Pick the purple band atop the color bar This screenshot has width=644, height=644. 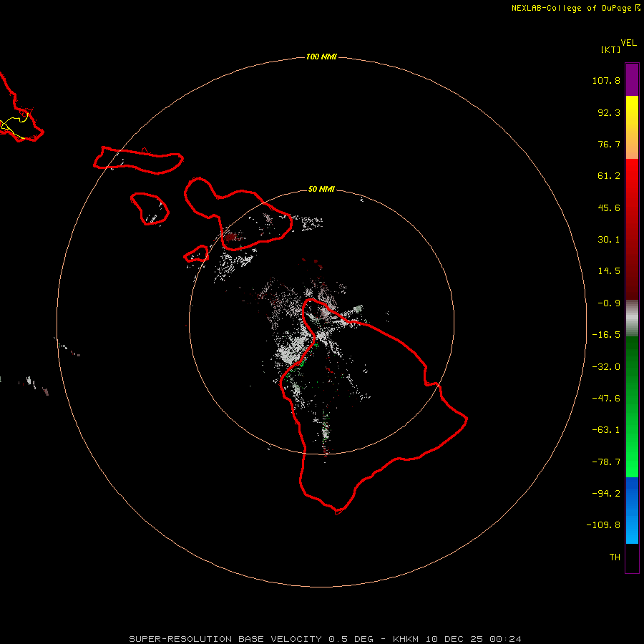coord(632,79)
